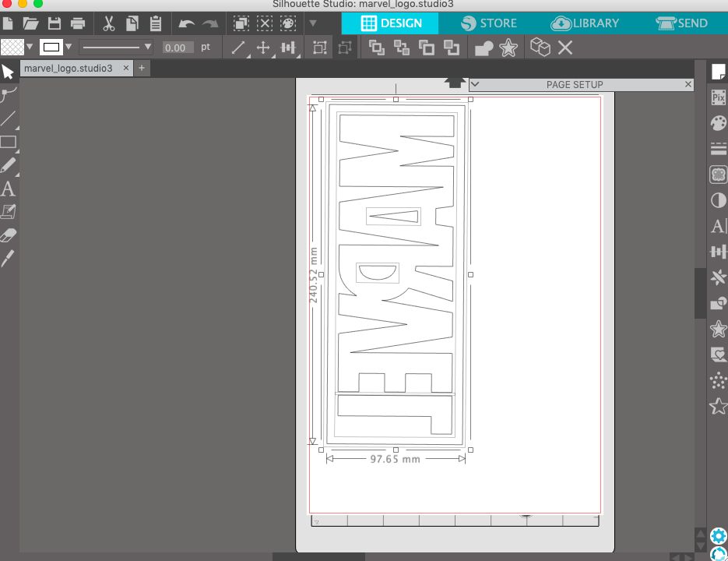The image size is (728, 561).
Task: Open the Move tool icon
Action: pyautogui.click(x=263, y=48)
